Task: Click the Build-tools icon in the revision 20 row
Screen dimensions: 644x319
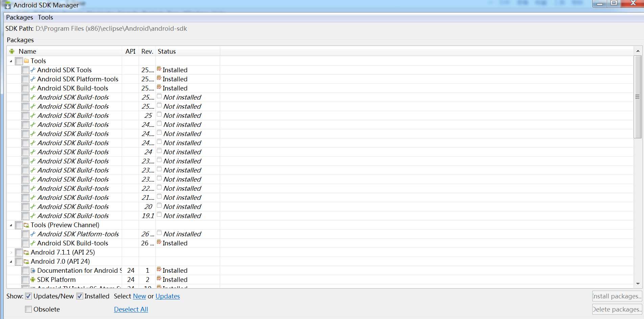Action: (x=33, y=207)
